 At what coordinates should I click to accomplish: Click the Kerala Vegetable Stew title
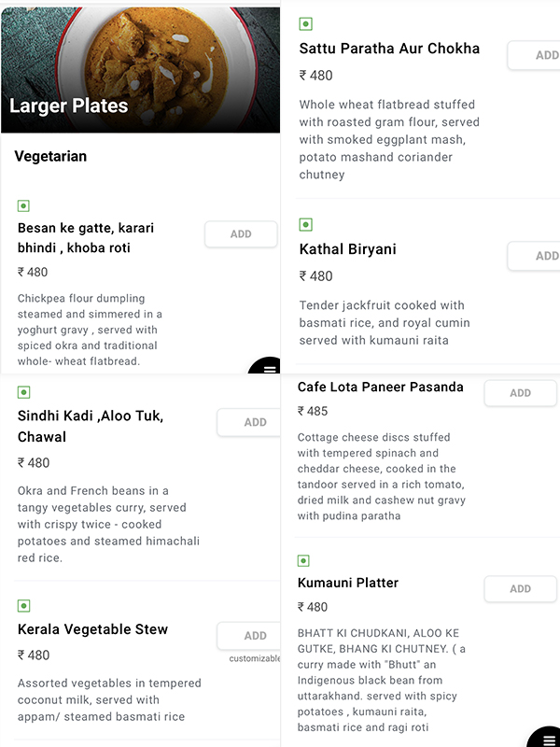click(x=92, y=629)
